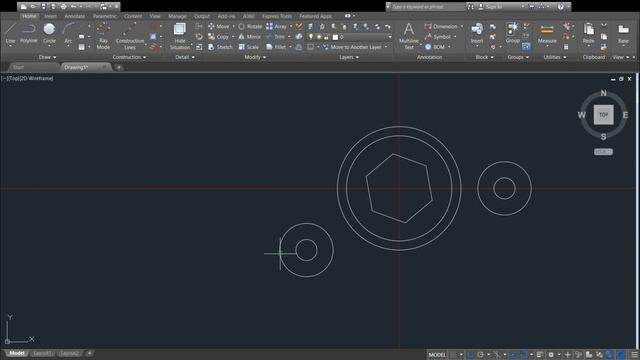Expand the Construction panel

pos(129,57)
